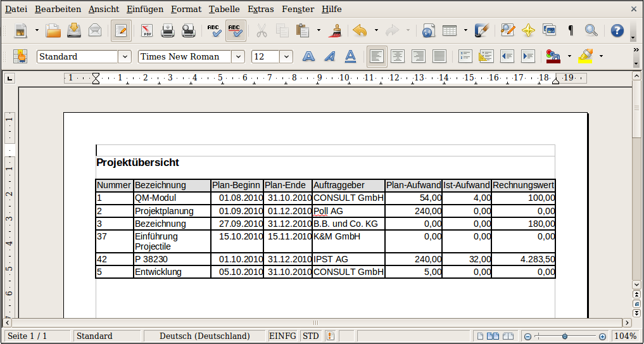Viewport: 644px width, 344px height.
Task: Apply yellow Highlighting color
Action: point(586,56)
